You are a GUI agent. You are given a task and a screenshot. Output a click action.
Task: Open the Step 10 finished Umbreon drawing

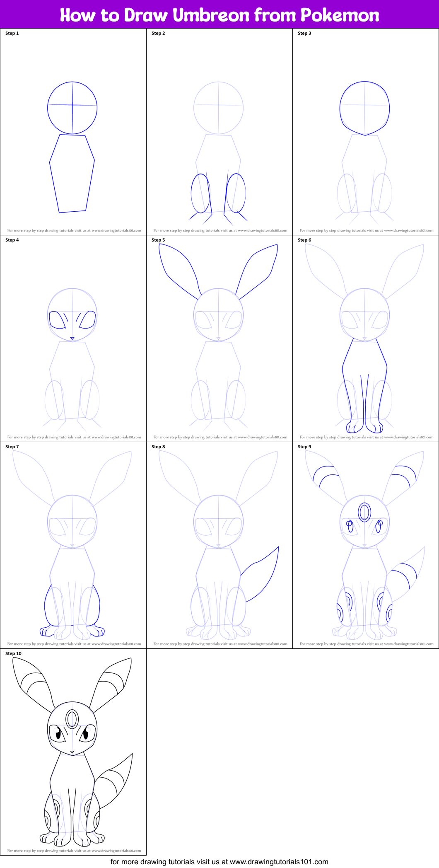pyautogui.click(x=73, y=752)
